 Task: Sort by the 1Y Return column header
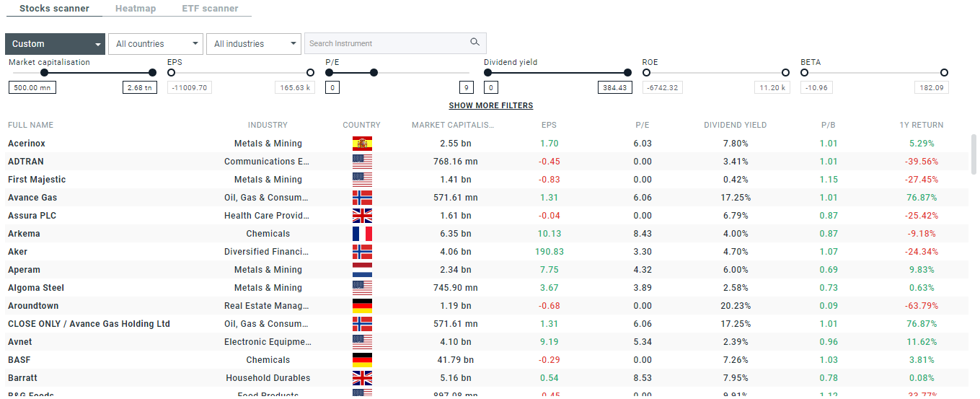pos(921,126)
